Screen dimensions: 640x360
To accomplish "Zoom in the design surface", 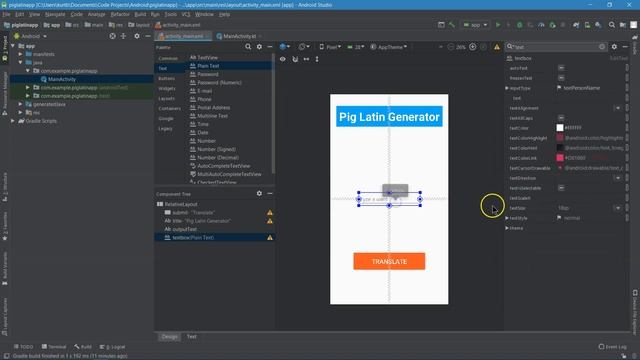I will tap(473, 47).
